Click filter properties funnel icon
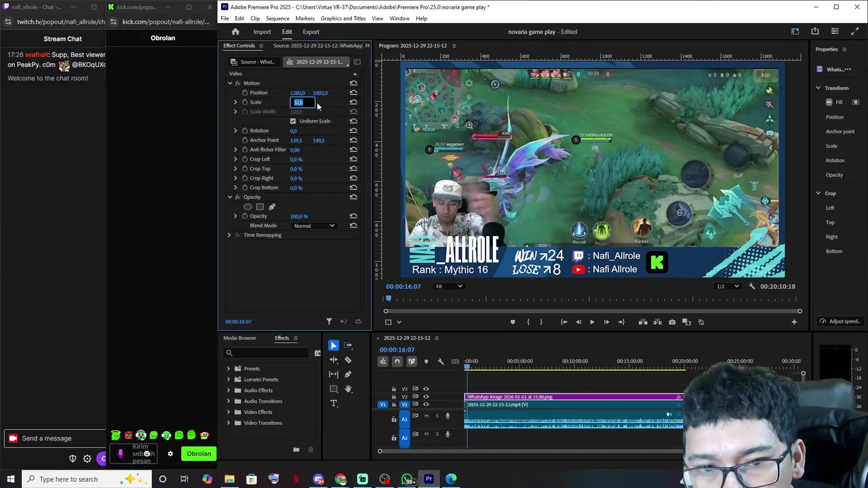This screenshot has width=868, height=488. (x=329, y=321)
